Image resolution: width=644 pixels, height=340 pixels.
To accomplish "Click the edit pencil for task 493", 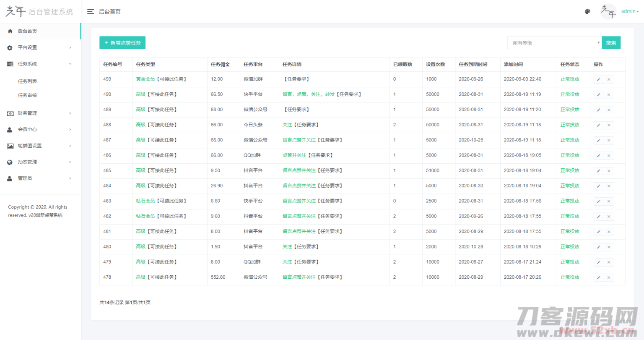I will coord(598,79).
